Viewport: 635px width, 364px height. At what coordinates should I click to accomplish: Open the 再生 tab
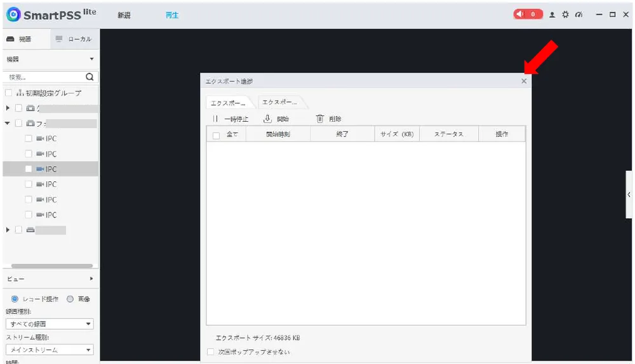tap(171, 15)
